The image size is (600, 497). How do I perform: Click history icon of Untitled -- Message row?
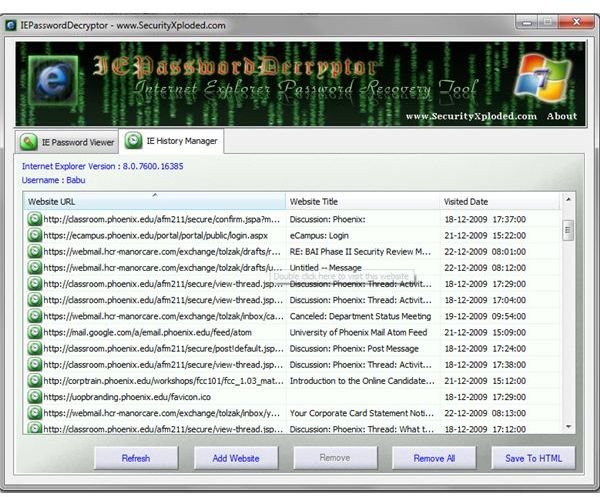point(34,267)
